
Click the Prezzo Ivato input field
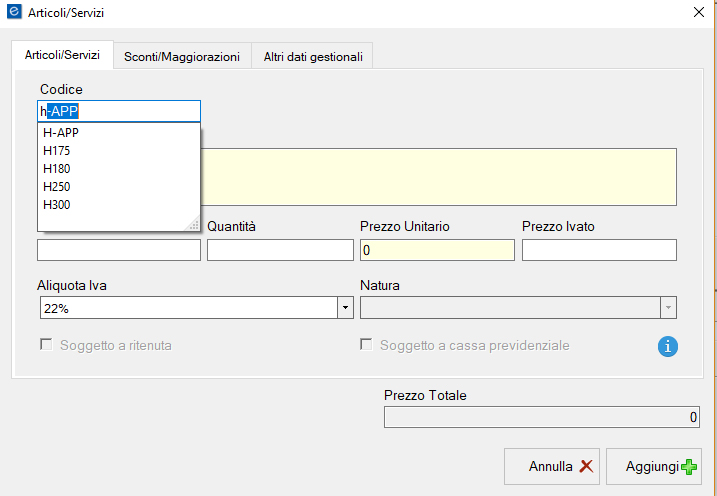click(x=599, y=250)
